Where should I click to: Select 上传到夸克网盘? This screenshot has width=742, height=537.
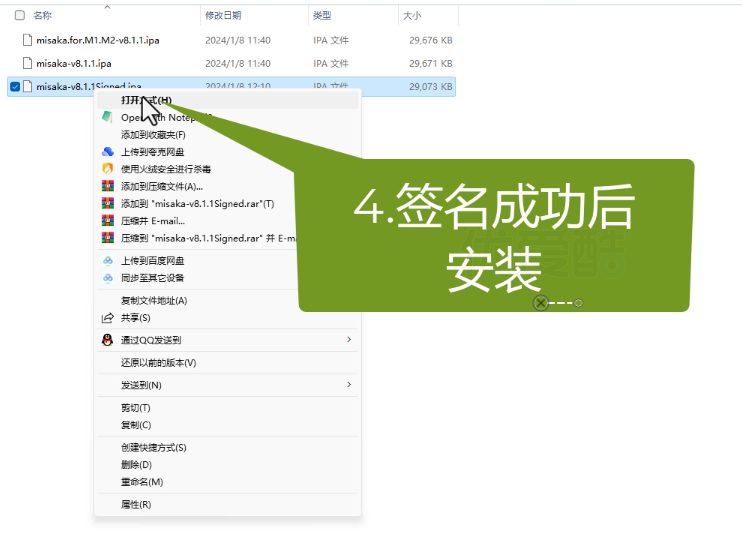click(152, 152)
